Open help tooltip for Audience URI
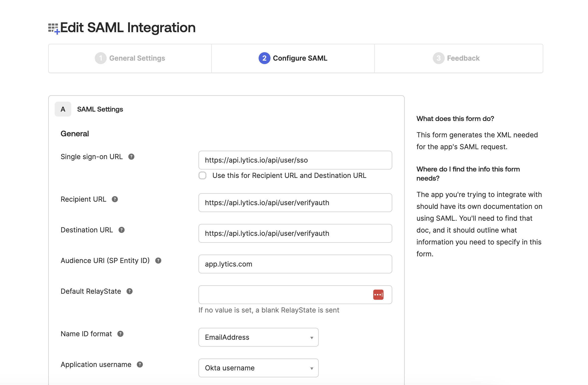 point(158,261)
